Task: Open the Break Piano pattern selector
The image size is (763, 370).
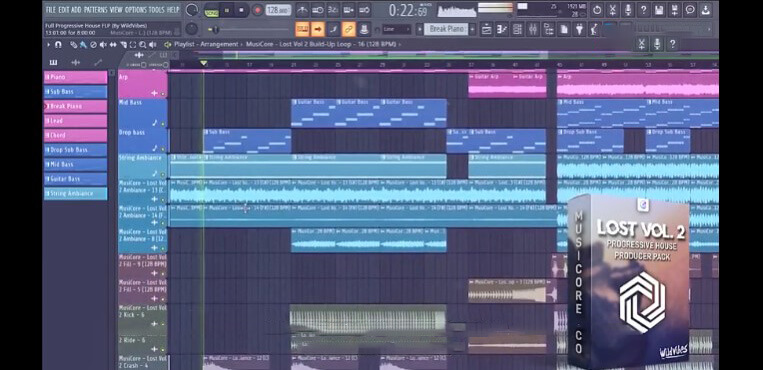Action: pos(446,29)
